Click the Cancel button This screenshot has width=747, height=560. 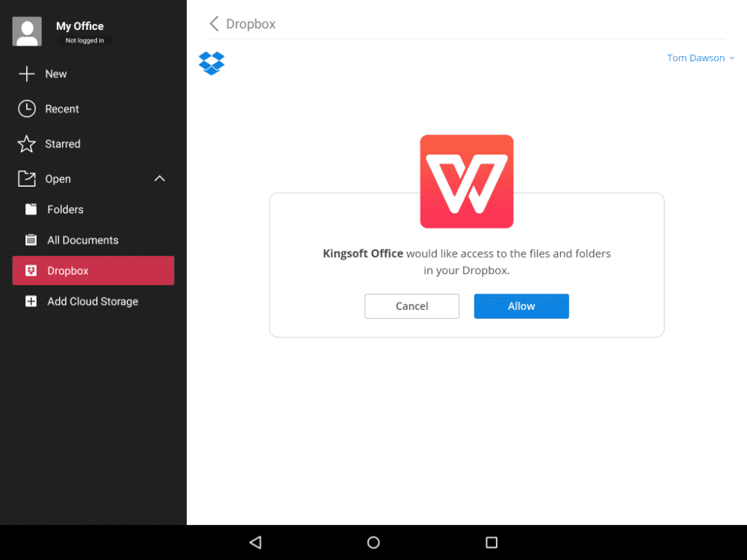point(412,306)
